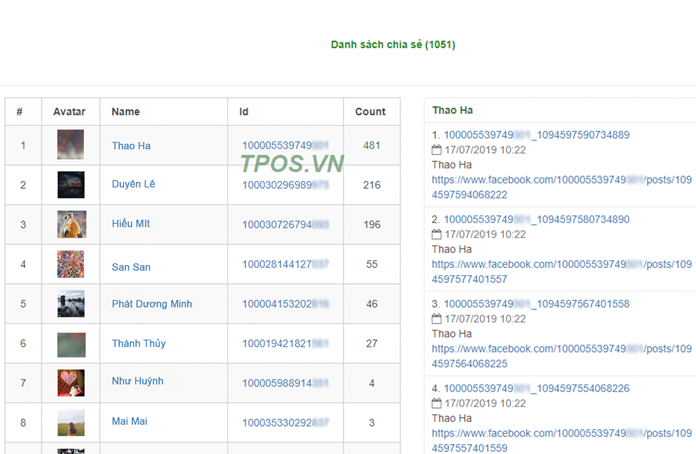Click San San's ID starting 100028144127
This screenshot has height=454, width=696.
[x=285, y=264]
